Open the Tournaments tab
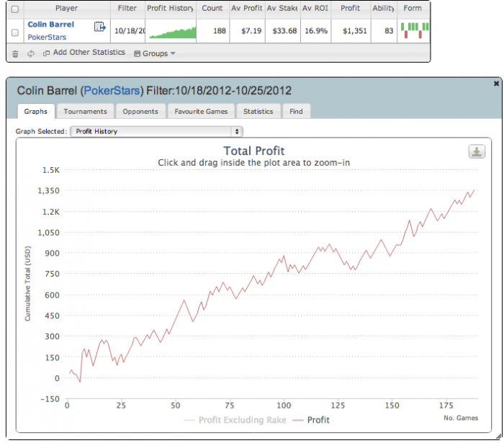 (85, 111)
